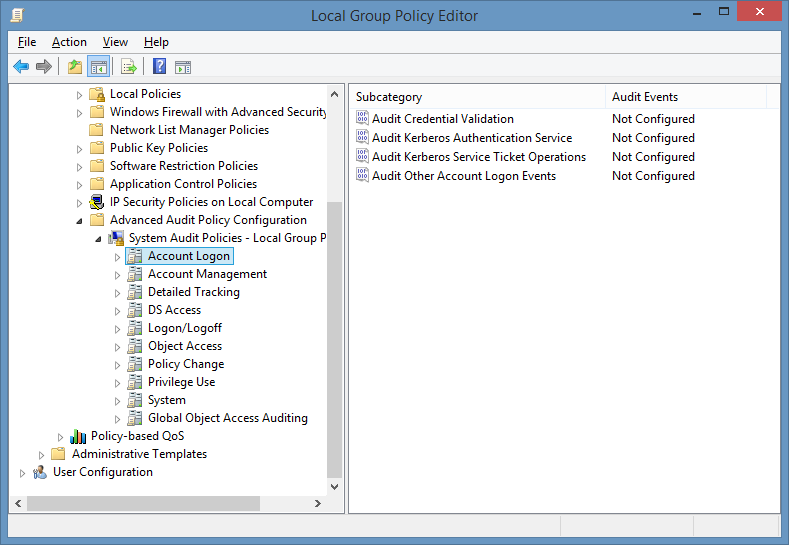Click the tree pane scroll down arrow
Screen dimensions: 789x545
tap(335, 487)
